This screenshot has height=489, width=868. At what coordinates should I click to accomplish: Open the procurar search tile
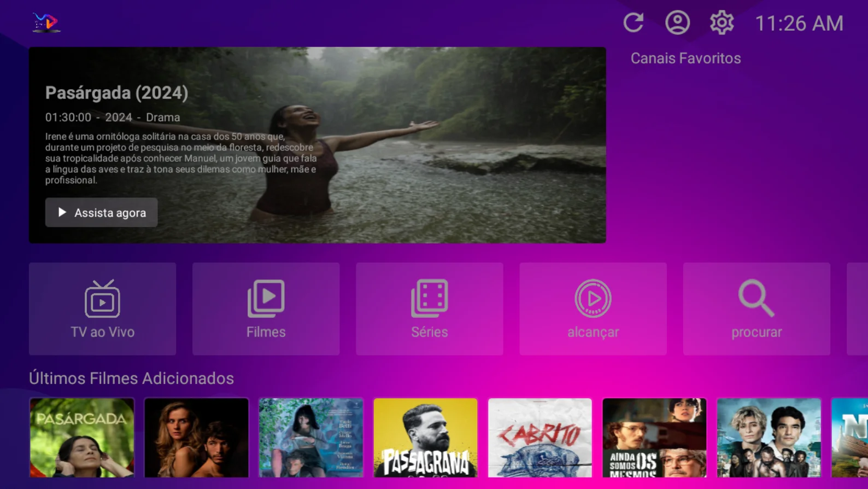(756, 308)
